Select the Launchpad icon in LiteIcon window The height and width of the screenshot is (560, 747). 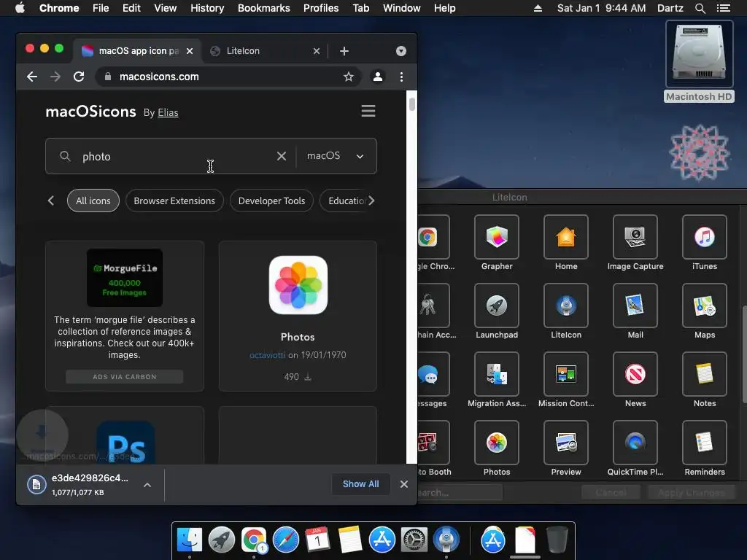click(x=496, y=306)
